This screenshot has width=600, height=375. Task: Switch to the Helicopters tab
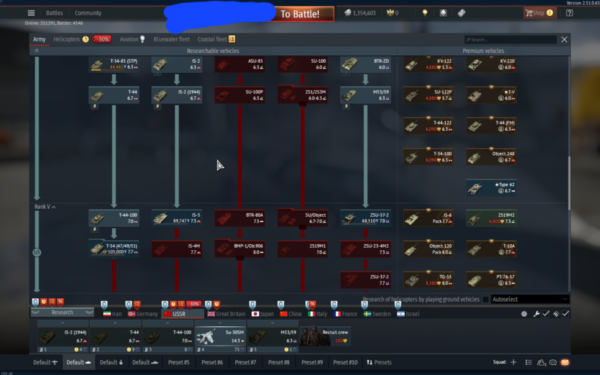coord(71,39)
